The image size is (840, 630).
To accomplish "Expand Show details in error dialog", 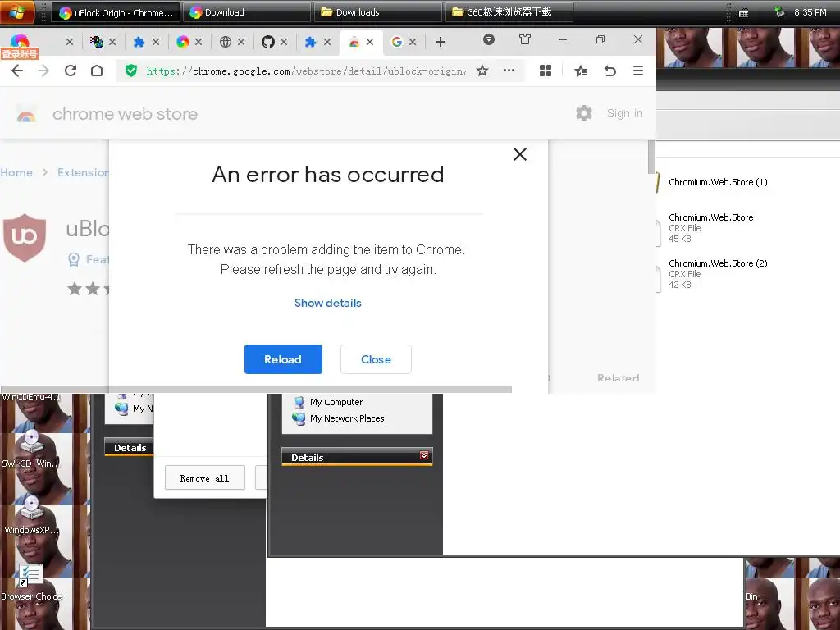I will 328,303.
